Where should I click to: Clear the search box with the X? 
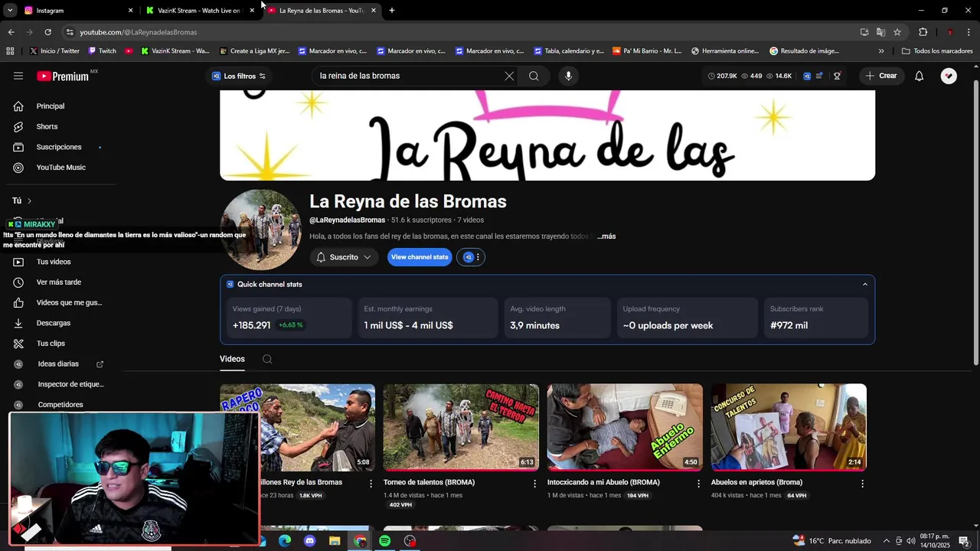pos(509,76)
